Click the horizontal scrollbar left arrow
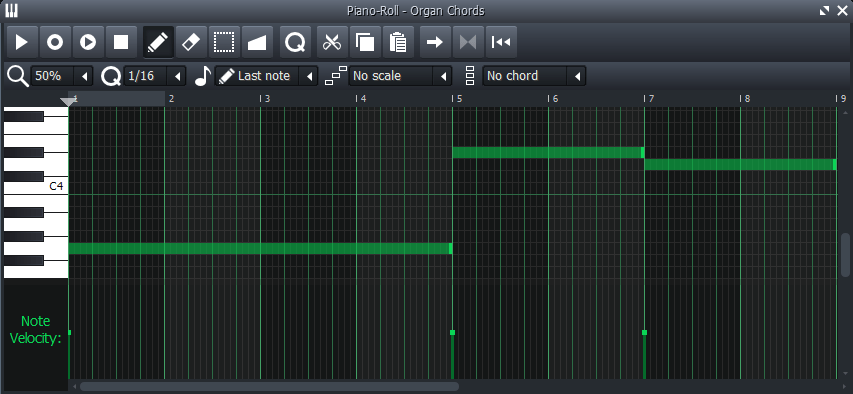853x394 pixels. pyautogui.click(x=75, y=386)
